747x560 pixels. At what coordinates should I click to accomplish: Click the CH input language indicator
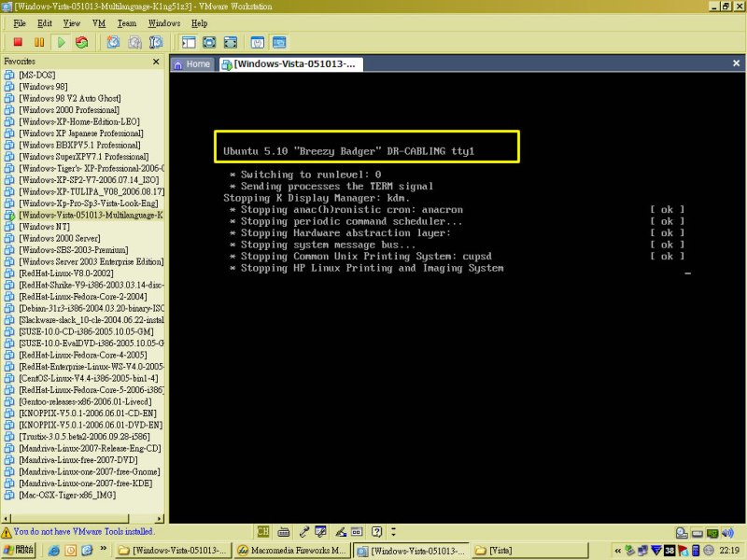point(263,531)
